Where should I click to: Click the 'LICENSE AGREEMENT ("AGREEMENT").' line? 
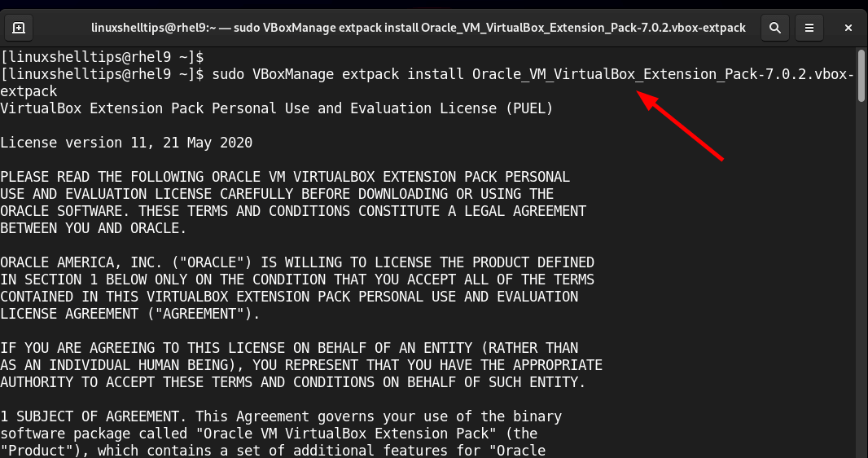pyautogui.click(x=130, y=314)
